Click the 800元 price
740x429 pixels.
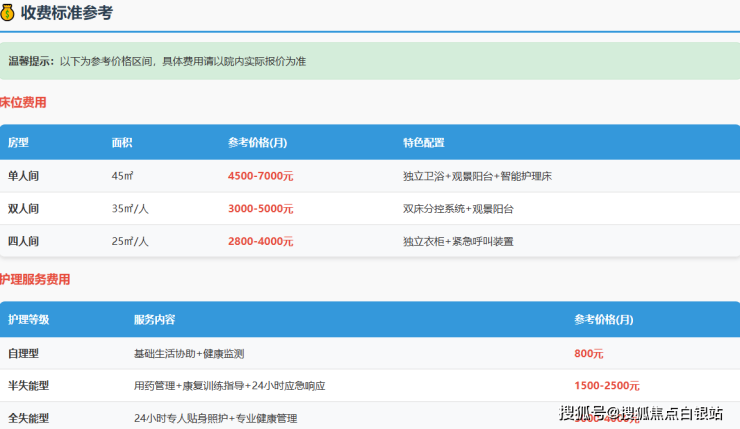click(588, 353)
